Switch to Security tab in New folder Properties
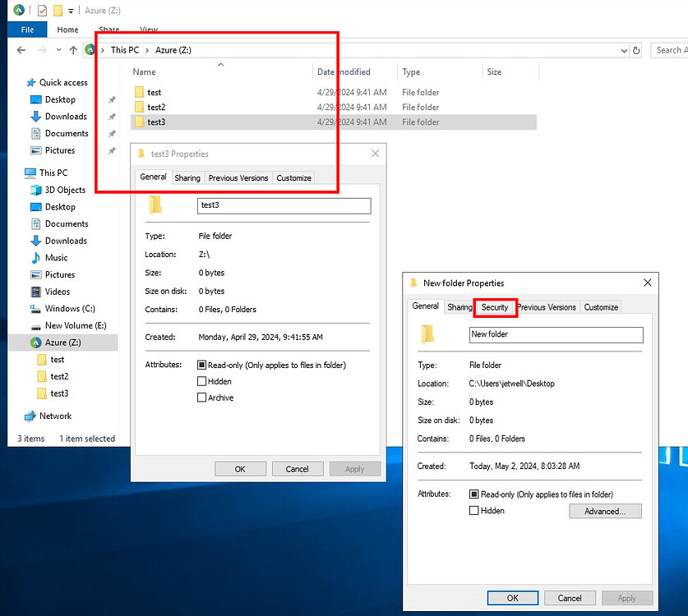688x616 pixels. tap(495, 307)
